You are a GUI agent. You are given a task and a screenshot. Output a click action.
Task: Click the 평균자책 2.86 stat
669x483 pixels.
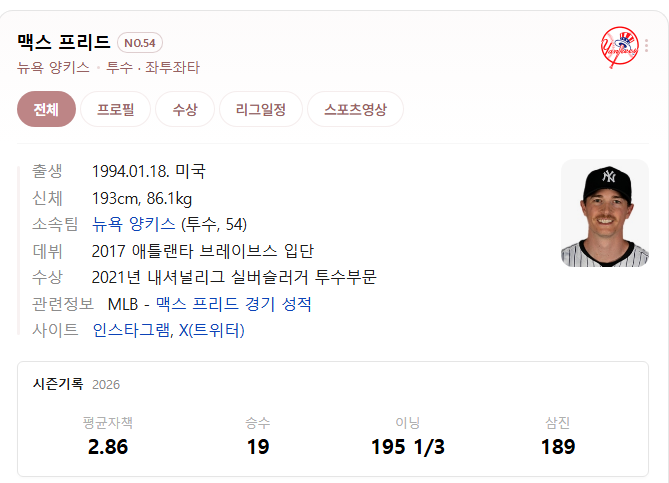click(x=108, y=436)
